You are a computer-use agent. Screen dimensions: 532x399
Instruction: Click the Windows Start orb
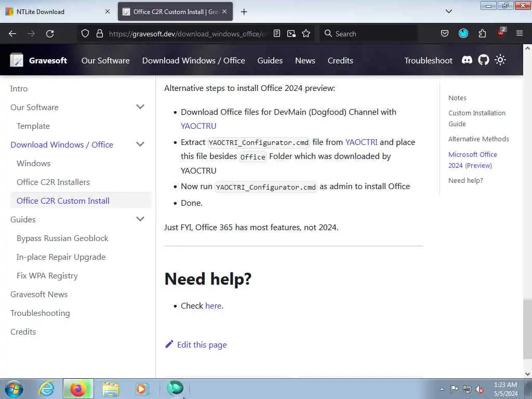[14, 389]
